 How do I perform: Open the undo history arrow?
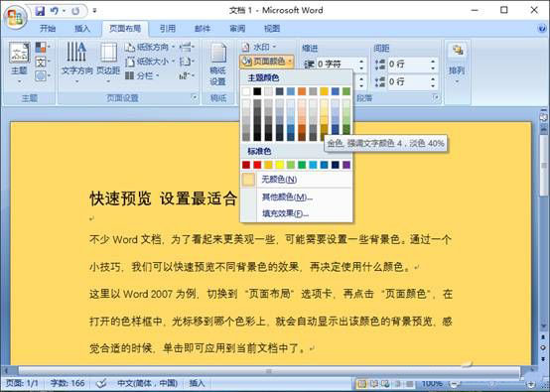(x=64, y=11)
